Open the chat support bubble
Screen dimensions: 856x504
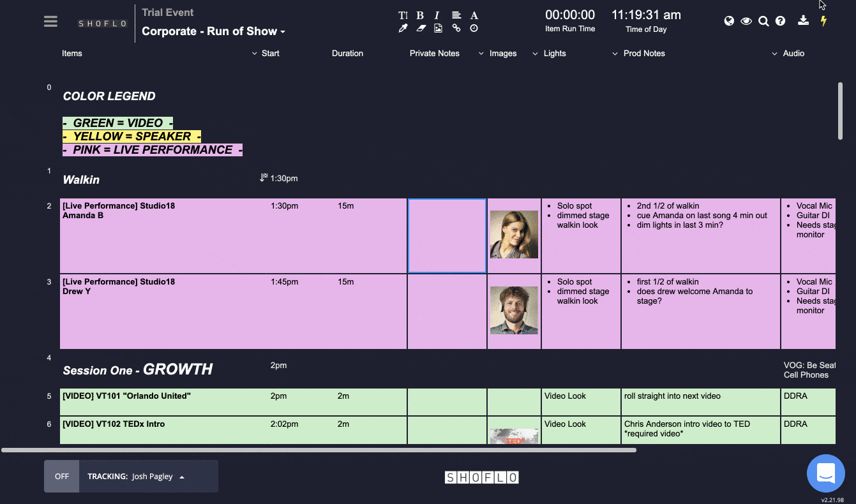(x=826, y=473)
